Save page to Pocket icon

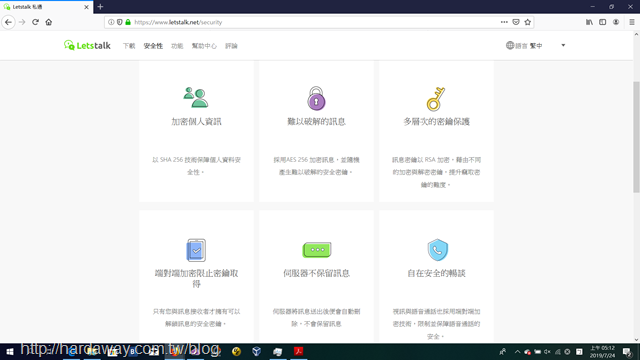516,22
